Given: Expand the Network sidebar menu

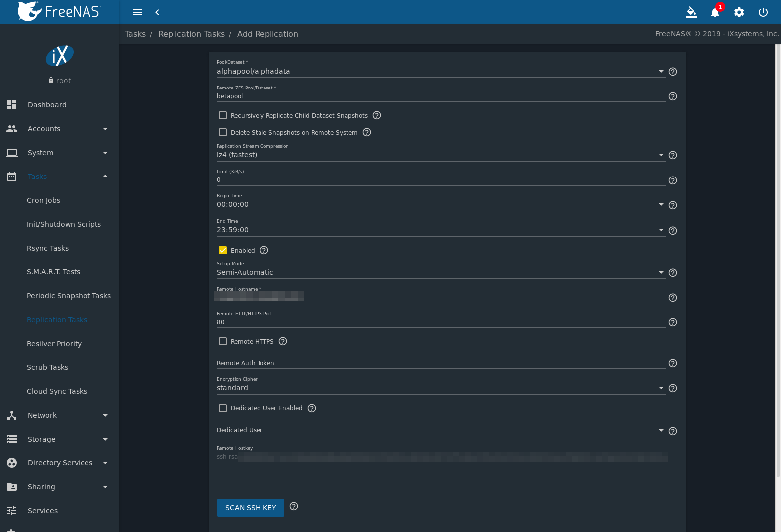Looking at the screenshot, I should click(60, 415).
